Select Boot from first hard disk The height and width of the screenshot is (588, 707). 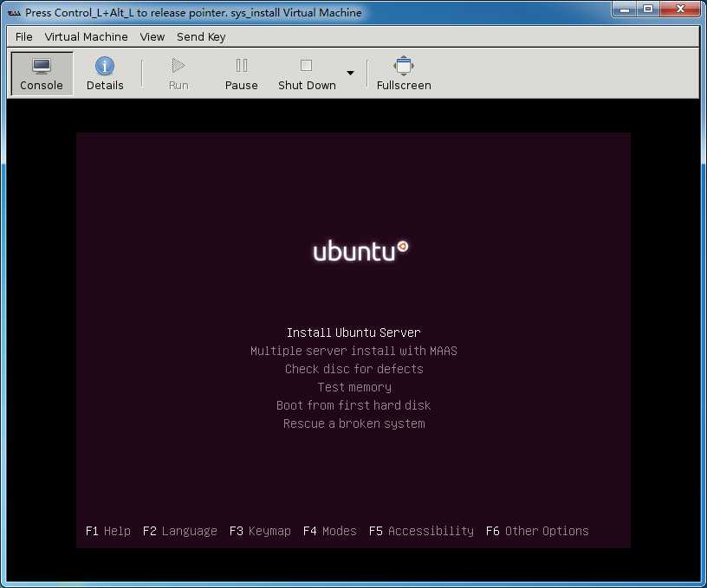[x=353, y=405]
